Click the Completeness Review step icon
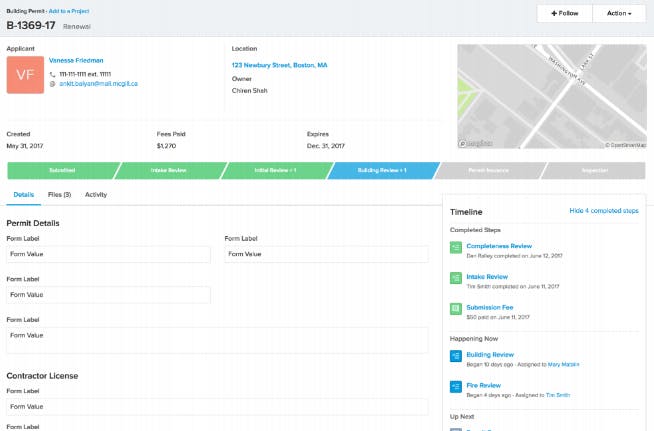This screenshot has width=654, height=431. 456,247
